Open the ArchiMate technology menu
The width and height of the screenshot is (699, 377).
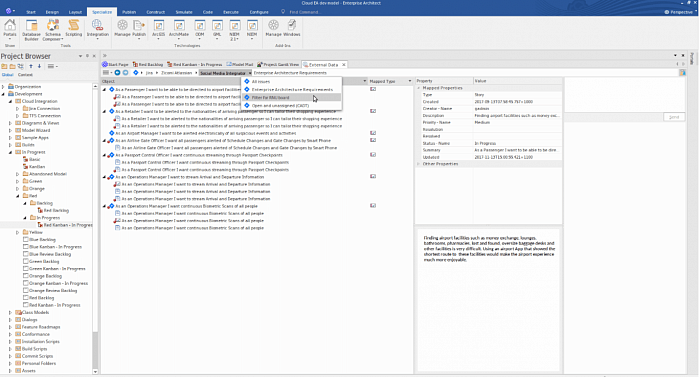179,29
